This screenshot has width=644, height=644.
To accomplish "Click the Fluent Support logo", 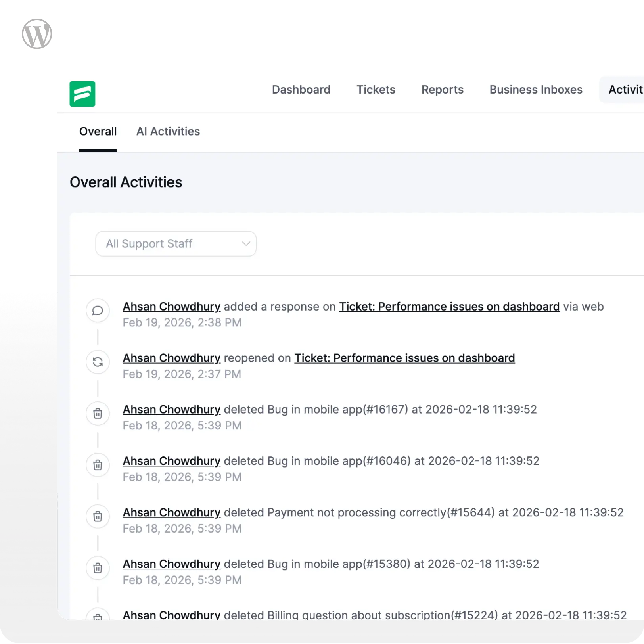I will click(82, 94).
